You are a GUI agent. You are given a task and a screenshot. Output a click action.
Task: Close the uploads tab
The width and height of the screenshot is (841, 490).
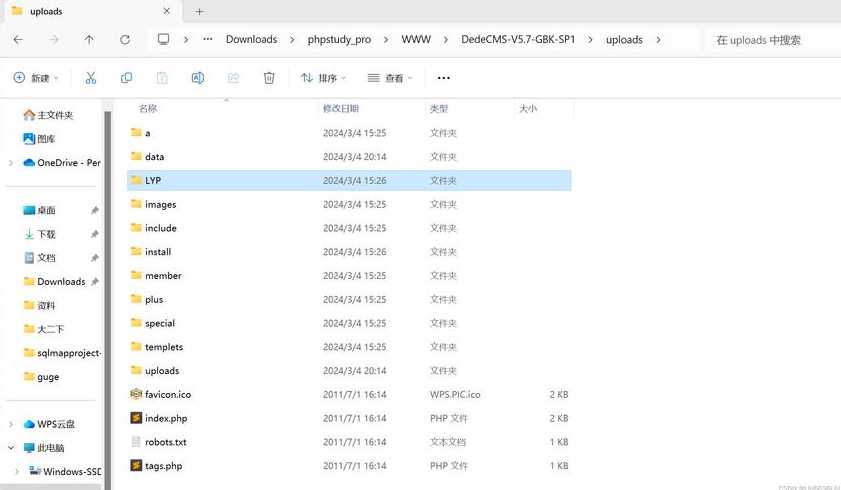pyautogui.click(x=166, y=11)
